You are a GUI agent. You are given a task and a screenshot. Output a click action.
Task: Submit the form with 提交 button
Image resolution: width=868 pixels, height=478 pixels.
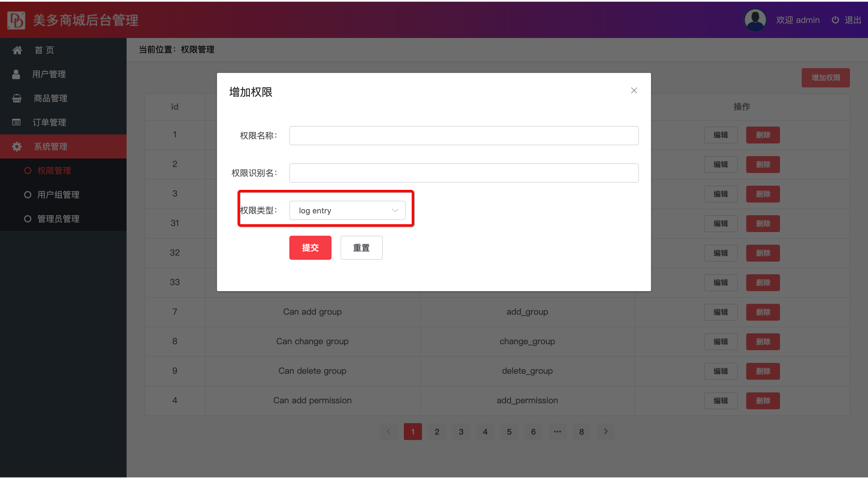point(310,248)
